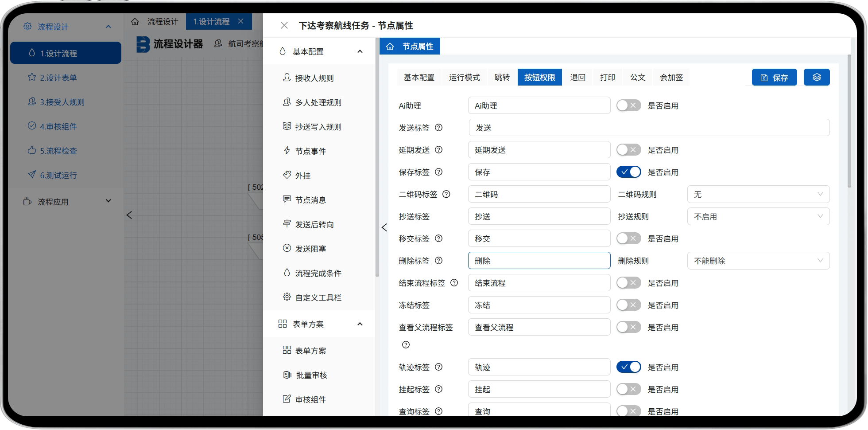Viewport: 868px width, 430px height.
Task: Collapse the left sidebar with the arrow
Action: 129,215
